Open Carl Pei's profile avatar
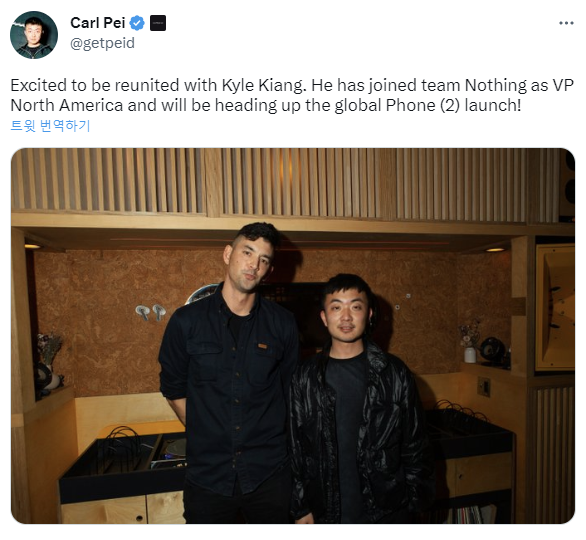The height and width of the screenshot is (540, 586). [x=34, y=35]
